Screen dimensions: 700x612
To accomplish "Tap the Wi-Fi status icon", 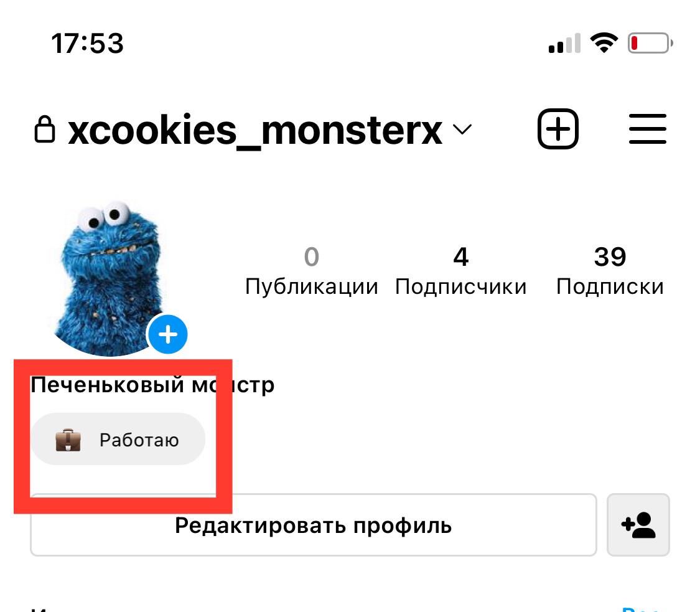I will click(x=604, y=44).
